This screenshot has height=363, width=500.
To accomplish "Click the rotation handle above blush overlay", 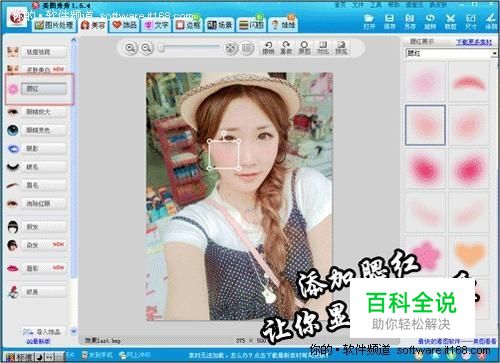I will coord(224,134).
